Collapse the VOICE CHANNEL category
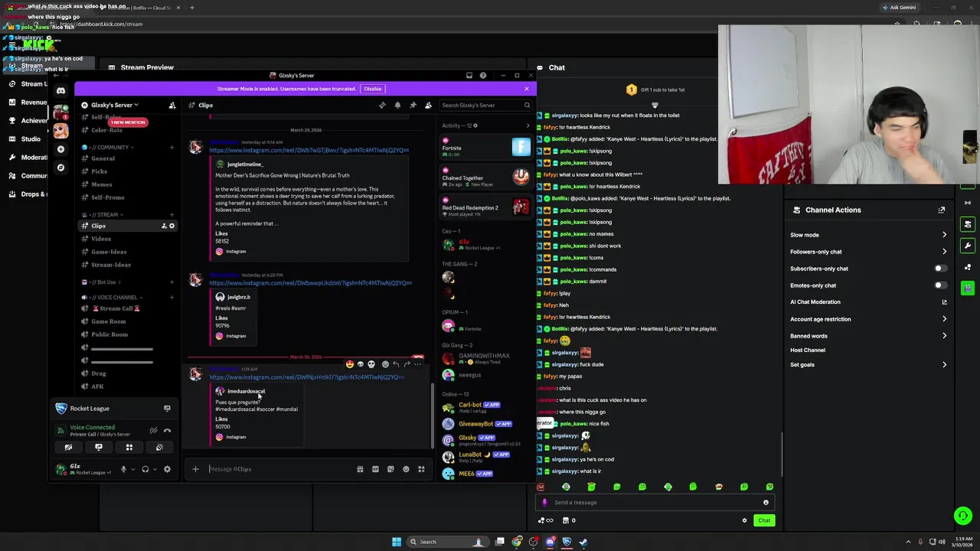 pos(112,298)
